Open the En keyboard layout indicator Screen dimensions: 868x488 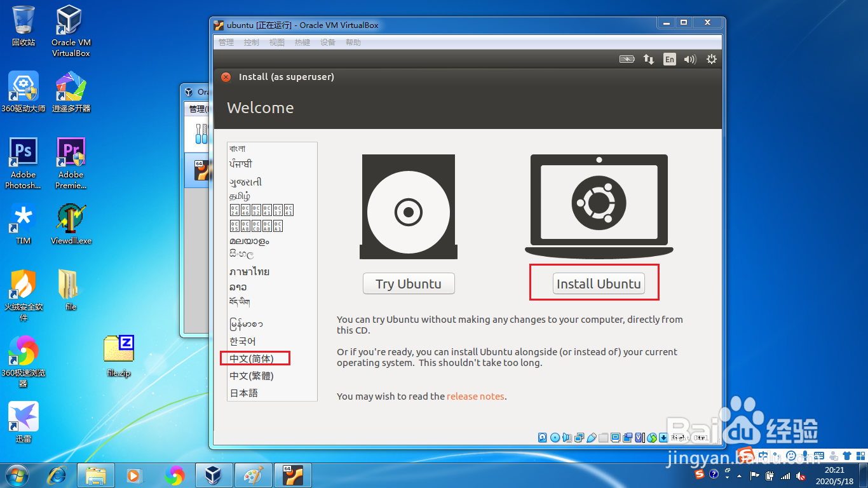pyautogui.click(x=670, y=59)
